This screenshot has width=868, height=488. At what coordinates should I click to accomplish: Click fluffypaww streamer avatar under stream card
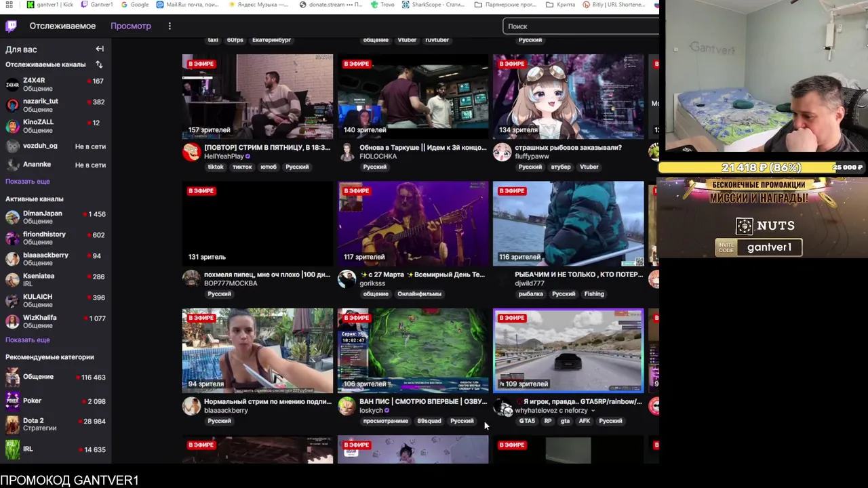502,152
